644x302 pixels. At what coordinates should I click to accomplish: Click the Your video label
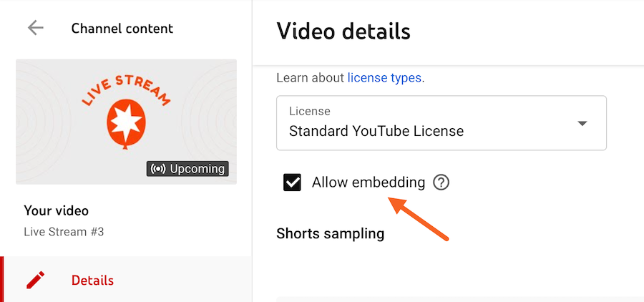point(57,210)
